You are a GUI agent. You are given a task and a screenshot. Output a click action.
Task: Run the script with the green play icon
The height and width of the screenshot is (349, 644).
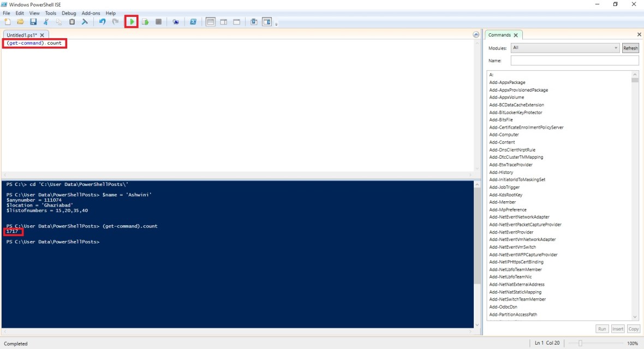pyautogui.click(x=132, y=22)
